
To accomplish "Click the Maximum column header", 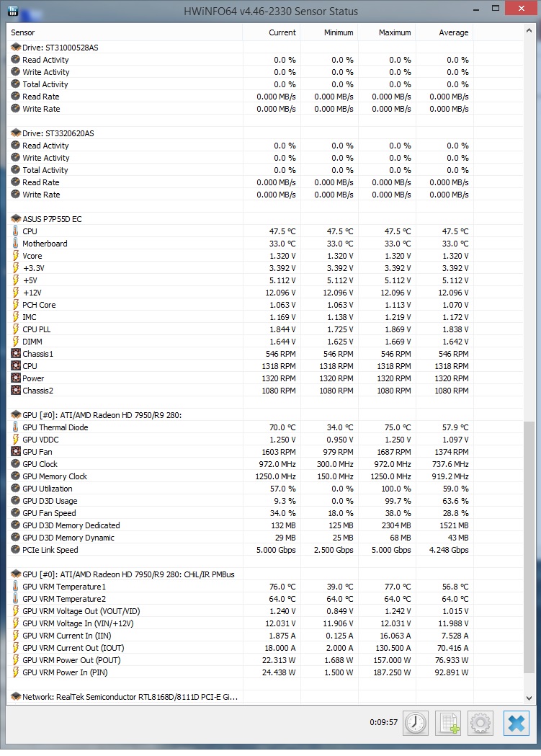I will 387,32.
